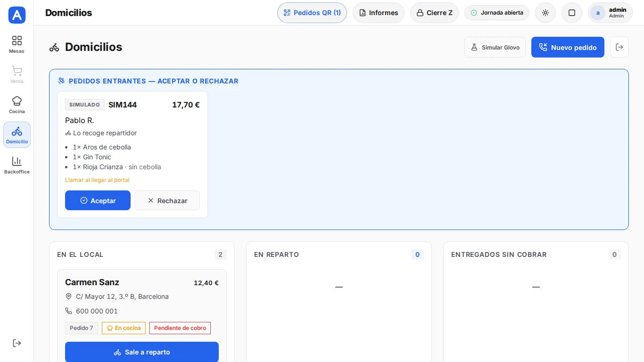Image resolution: width=644 pixels, height=362 pixels.
Task: Click the Pedido 7 tag
Action: 82,328
